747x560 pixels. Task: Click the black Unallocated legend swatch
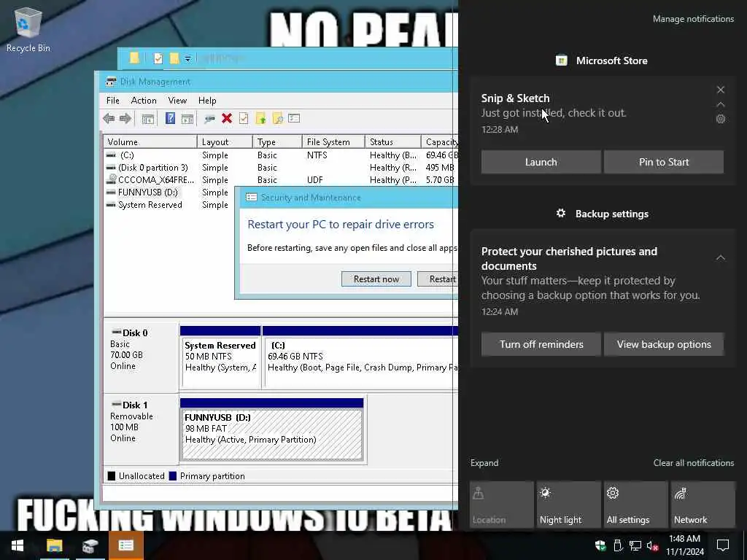point(112,475)
